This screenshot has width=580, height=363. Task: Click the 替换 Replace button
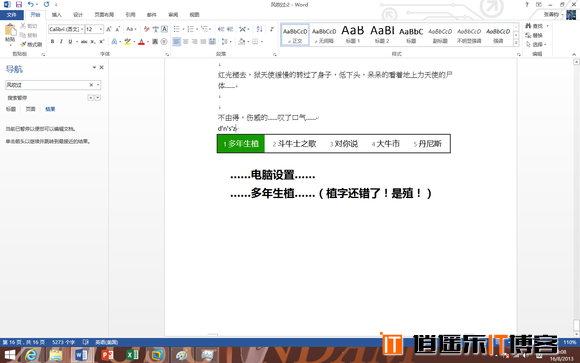click(535, 35)
